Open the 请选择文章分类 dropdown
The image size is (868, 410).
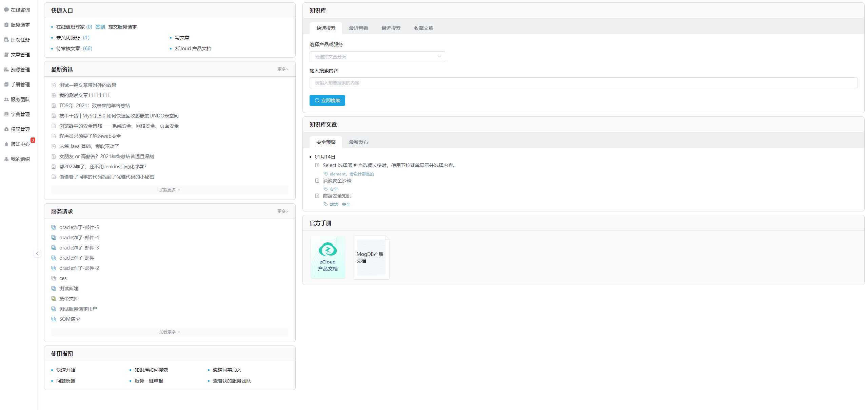(x=377, y=57)
